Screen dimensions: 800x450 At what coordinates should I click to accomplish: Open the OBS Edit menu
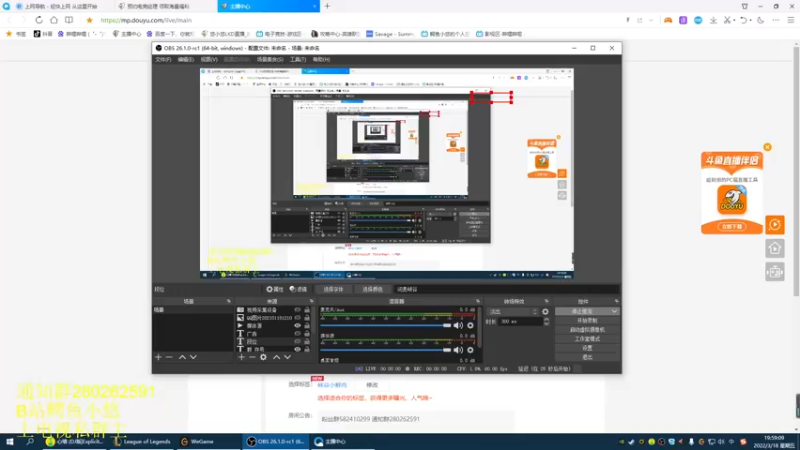186,60
